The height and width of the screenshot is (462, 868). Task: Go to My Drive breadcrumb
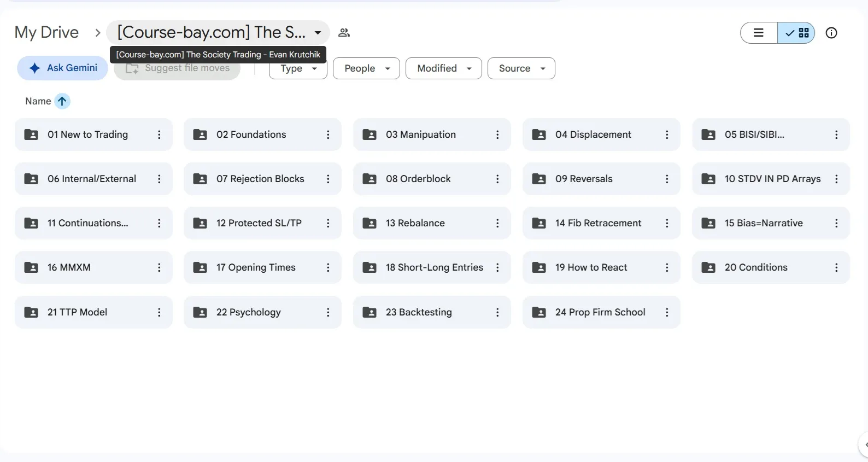(46, 32)
